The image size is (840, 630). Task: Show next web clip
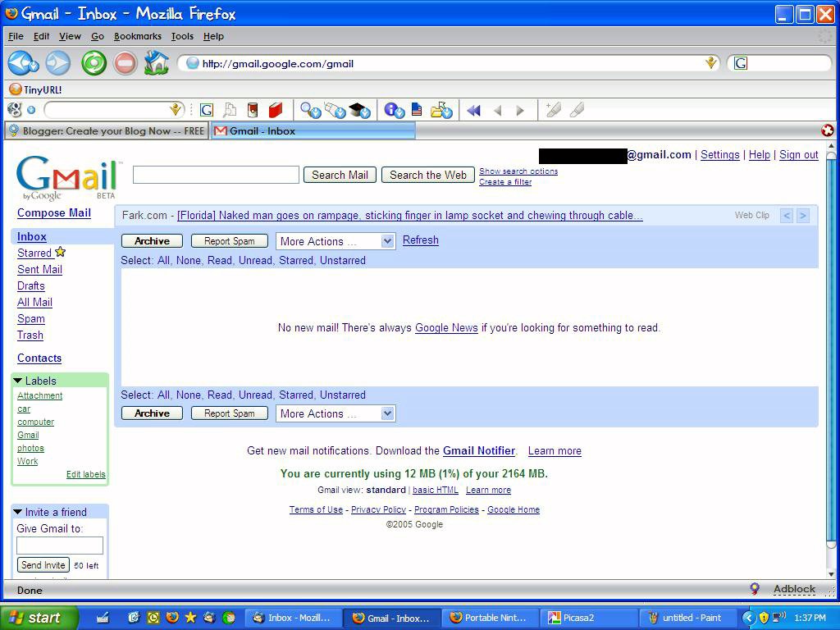pyautogui.click(x=802, y=216)
